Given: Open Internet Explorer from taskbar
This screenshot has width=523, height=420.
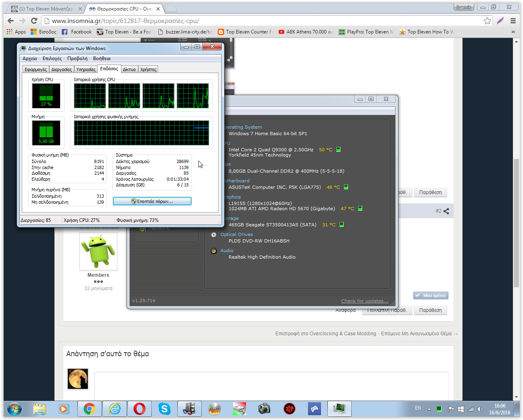Looking at the screenshot, I should [x=115, y=409].
